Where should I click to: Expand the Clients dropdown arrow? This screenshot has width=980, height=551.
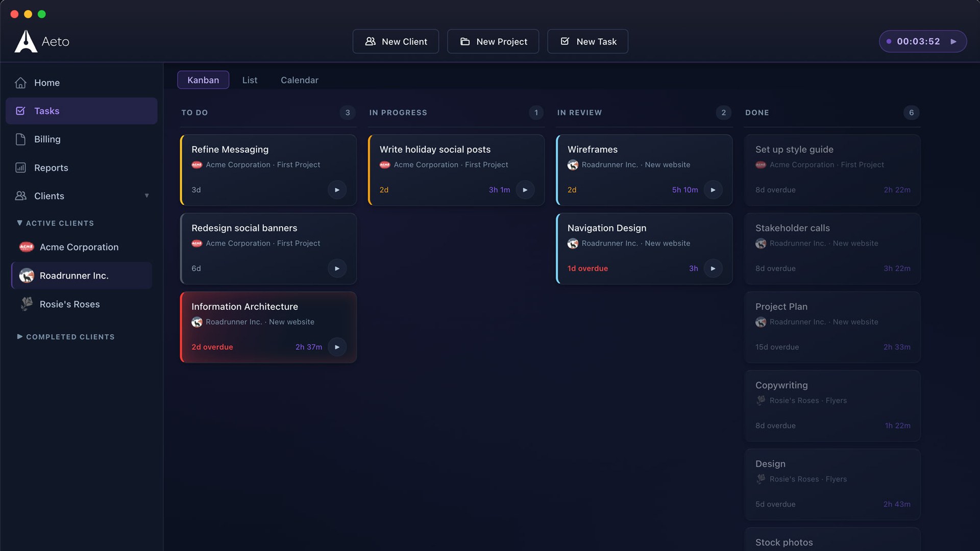pos(147,196)
